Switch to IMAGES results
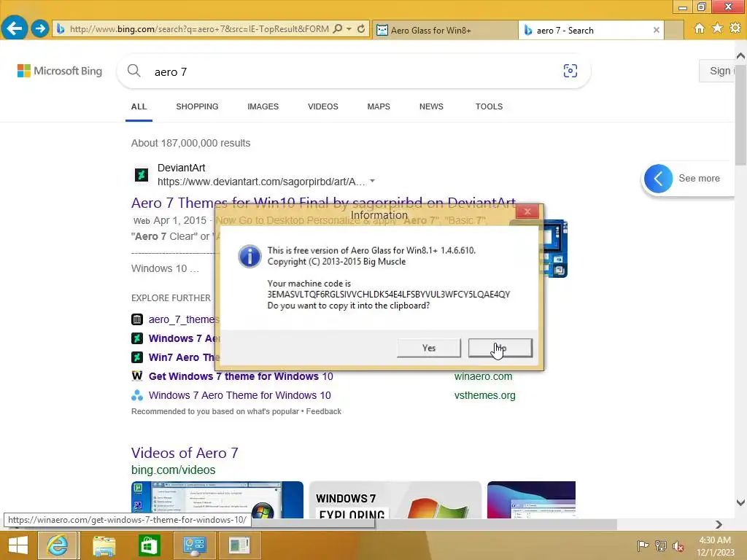This screenshot has width=747, height=560. click(x=263, y=106)
